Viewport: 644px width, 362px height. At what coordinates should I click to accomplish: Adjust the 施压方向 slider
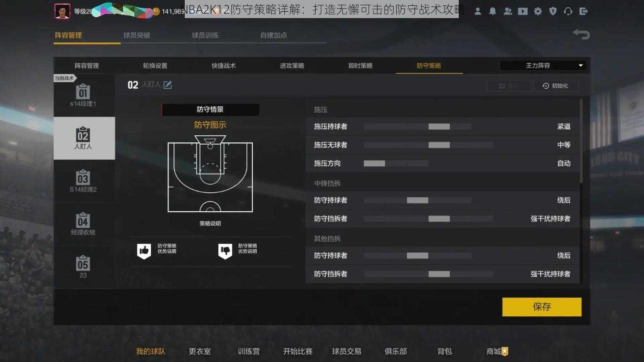click(396, 163)
